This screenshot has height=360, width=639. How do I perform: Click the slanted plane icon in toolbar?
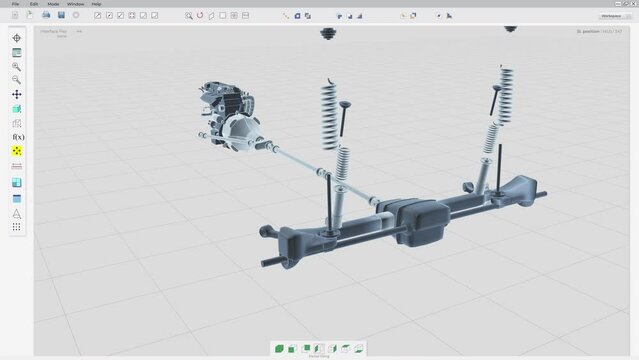tap(211, 16)
